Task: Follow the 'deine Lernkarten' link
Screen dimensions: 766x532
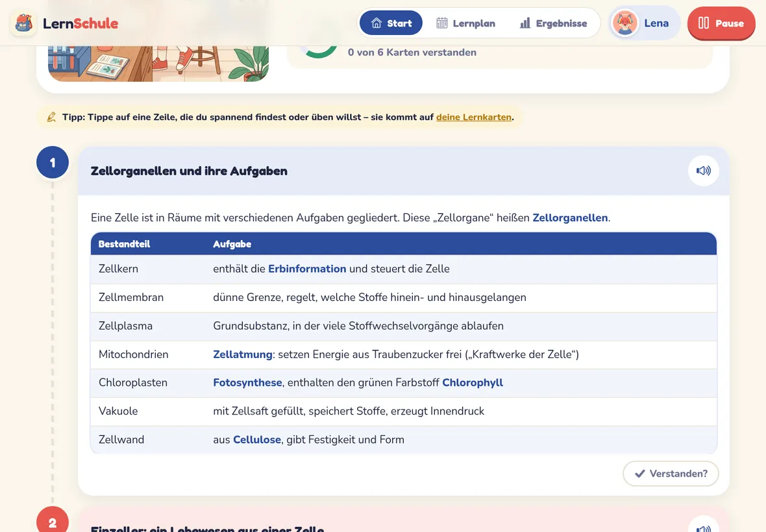Action: pyautogui.click(x=473, y=117)
